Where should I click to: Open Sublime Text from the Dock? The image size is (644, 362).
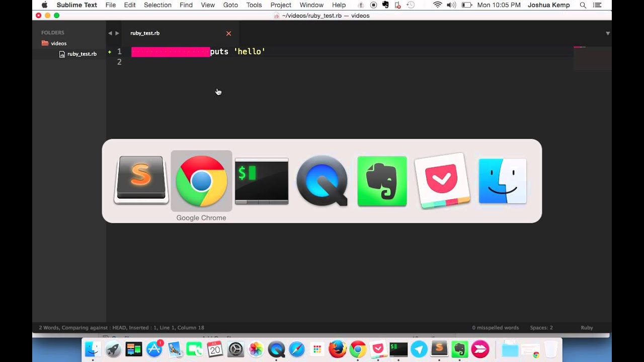coord(439,348)
